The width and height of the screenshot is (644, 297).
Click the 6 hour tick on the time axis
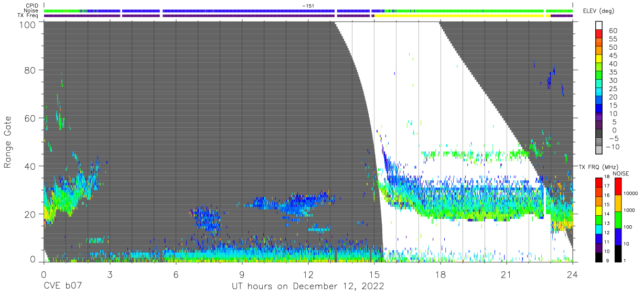(x=176, y=273)
